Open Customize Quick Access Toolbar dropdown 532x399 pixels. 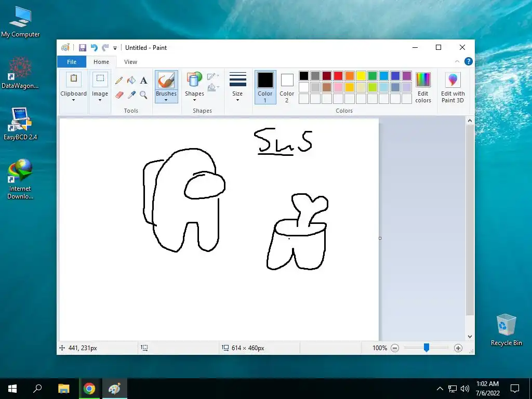[x=115, y=48]
